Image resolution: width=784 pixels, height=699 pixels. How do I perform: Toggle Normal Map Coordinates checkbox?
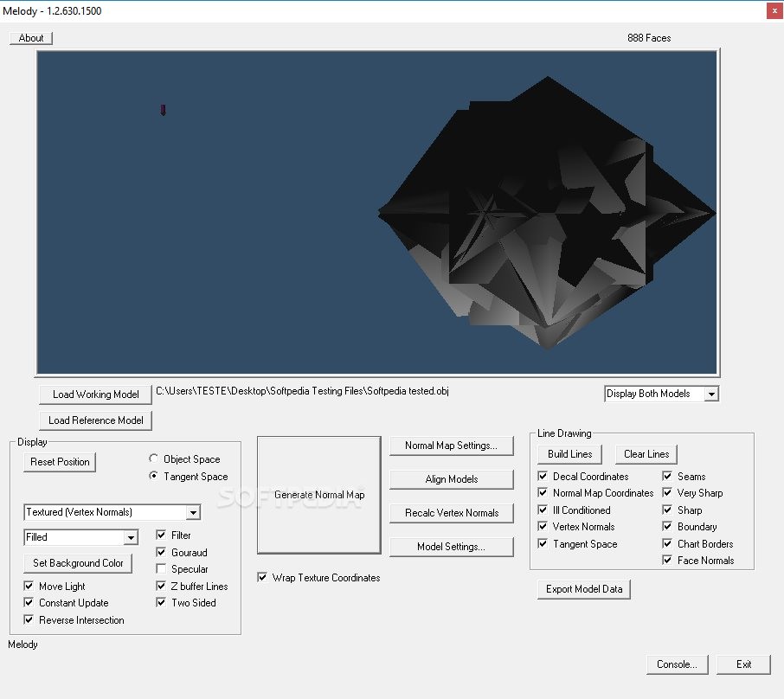[x=543, y=492]
